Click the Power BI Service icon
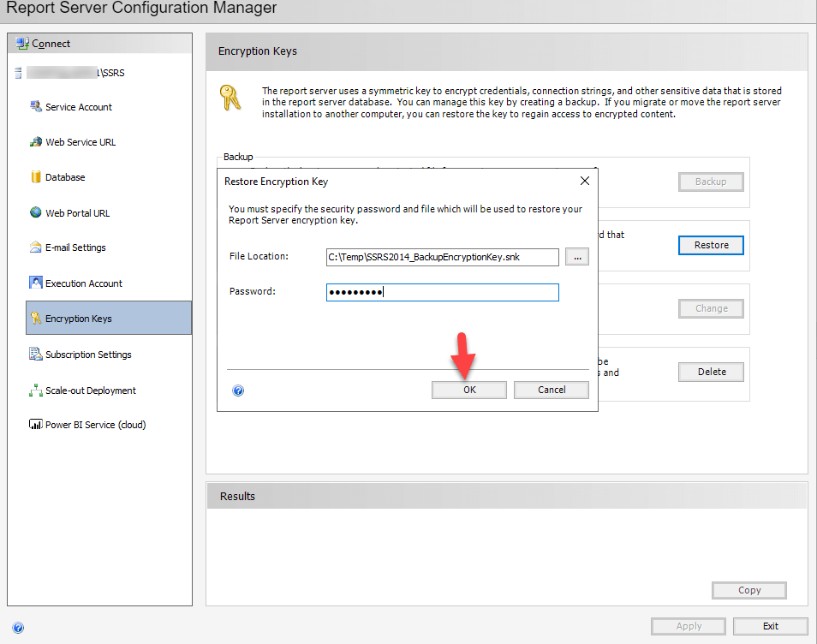 tap(36, 425)
